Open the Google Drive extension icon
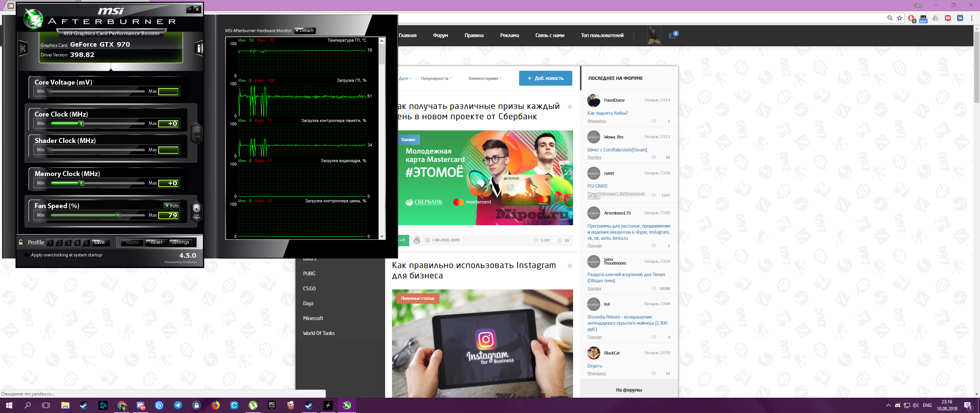This screenshot has width=980, height=413. pyautogui.click(x=936, y=18)
